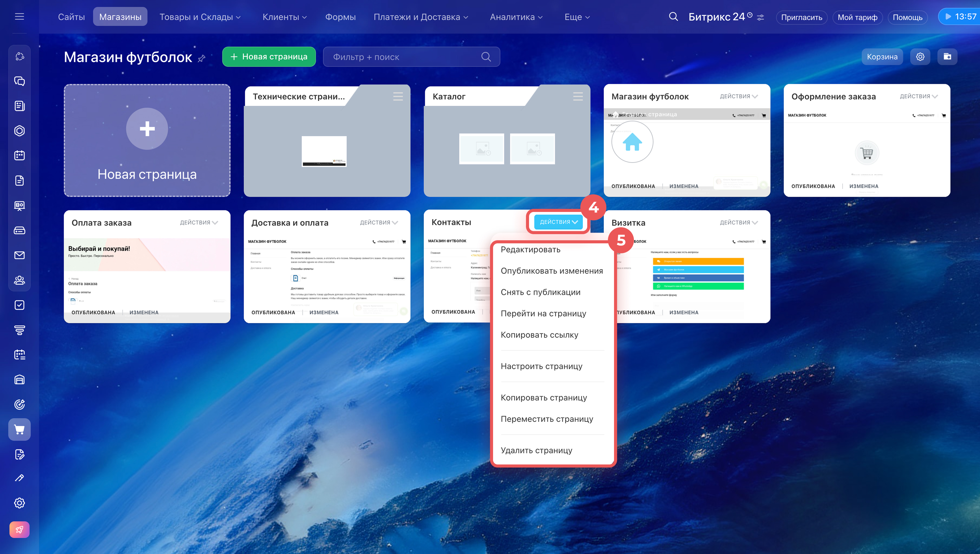Viewport: 980px width, 554px height.
Task: Toggle the hamburger menu in top left
Action: (19, 16)
